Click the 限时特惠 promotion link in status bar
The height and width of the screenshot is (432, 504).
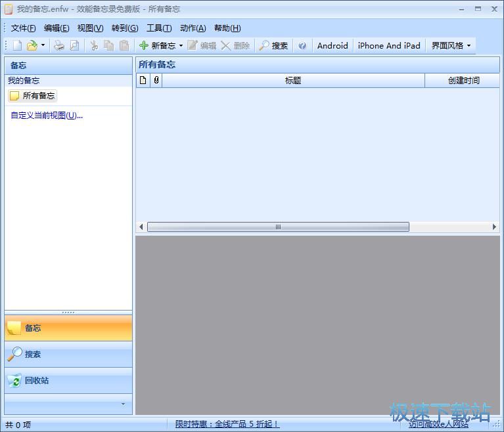(x=227, y=424)
